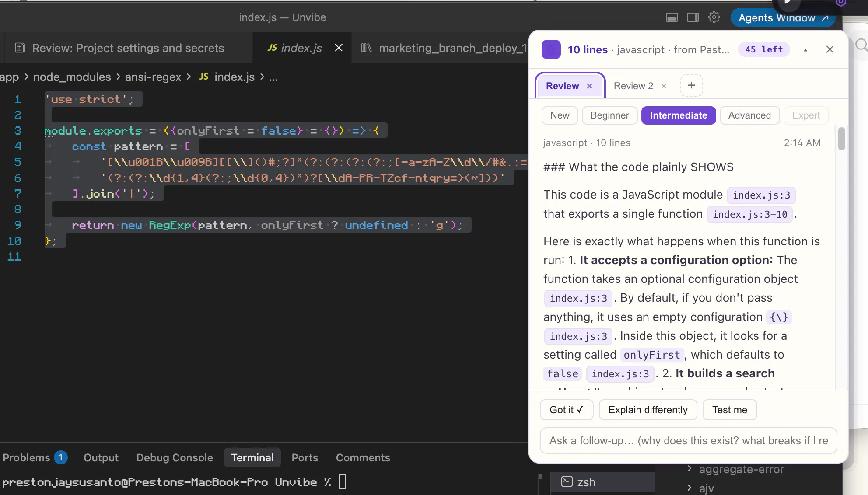The width and height of the screenshot is (868, 495).
Task: Click the breadcrumb ellipsis segment
Action: pyautogui.click(x=273, y=77)
